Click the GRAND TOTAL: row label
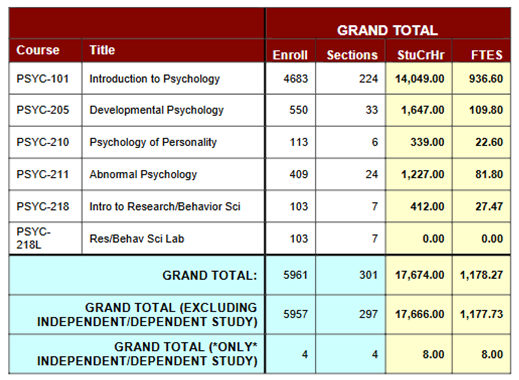This screenshot has height=380, width=519. [x=210, y=276]
